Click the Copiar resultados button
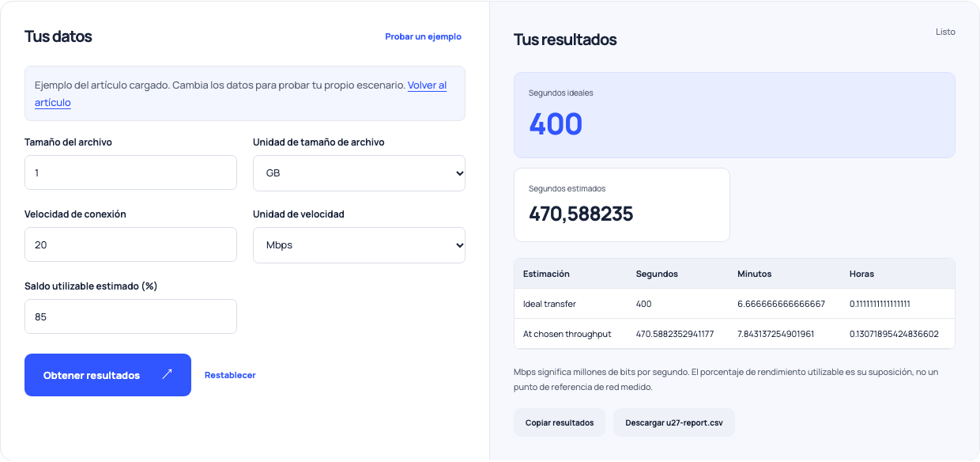The width and height of the screenshot is (980, 462). [x=560, y=422]
